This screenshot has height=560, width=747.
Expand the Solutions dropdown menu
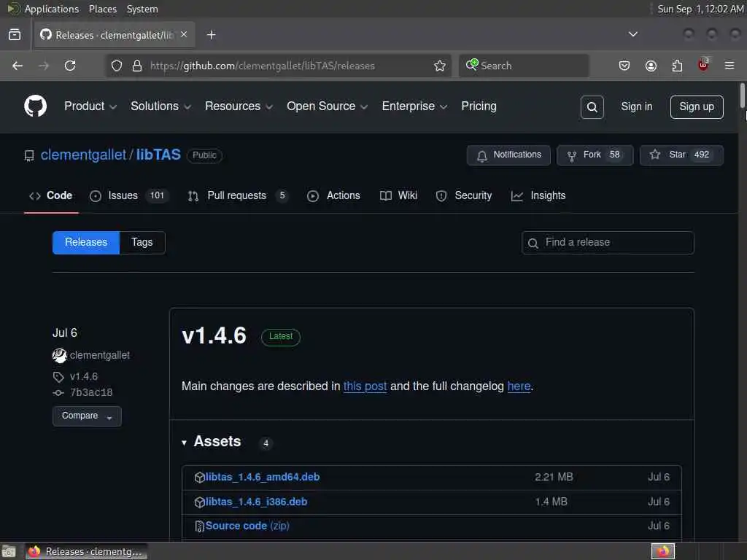click(160, 106)
